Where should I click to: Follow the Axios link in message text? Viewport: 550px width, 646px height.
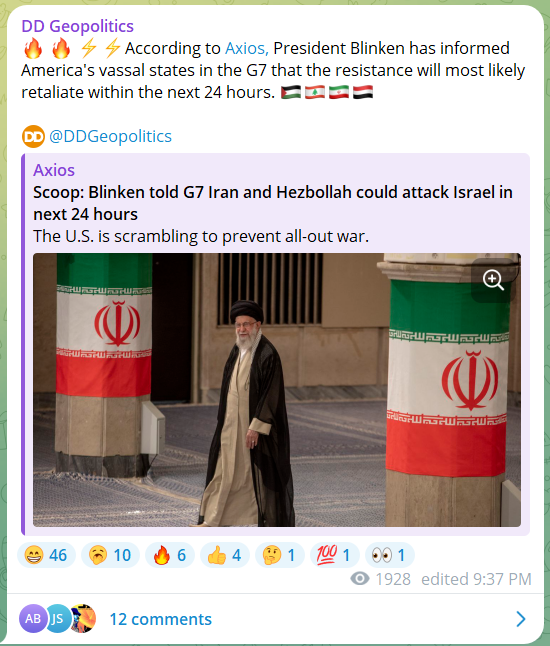[x=246, y=48]
